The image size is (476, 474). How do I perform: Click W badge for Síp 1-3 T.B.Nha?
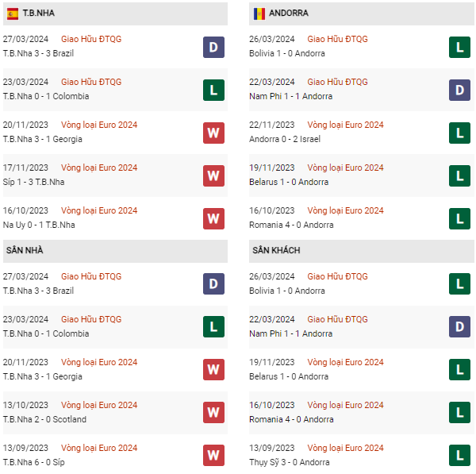point(213,175)
